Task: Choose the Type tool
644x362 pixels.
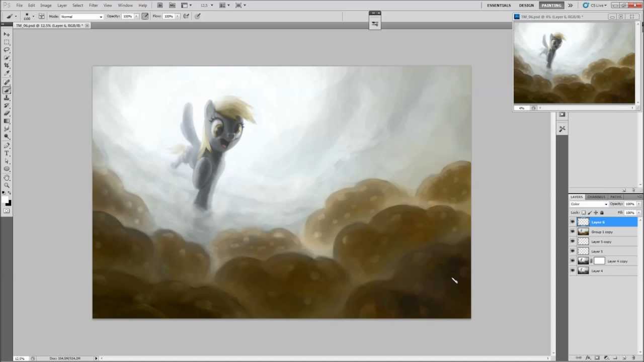Action: (7, 153)
